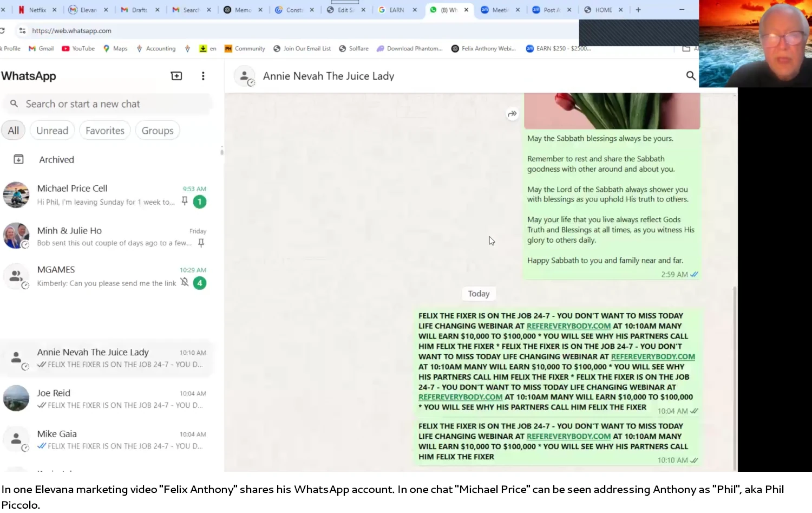Click pin icon on Minh & Julie Ho chat
Screen dimensions: 812x513
(x=201, y=243)
